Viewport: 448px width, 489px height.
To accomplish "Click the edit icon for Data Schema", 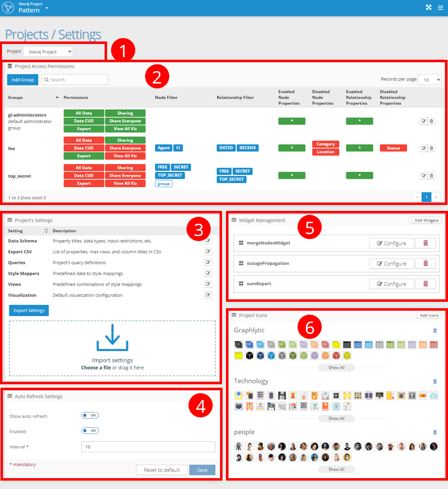I will click(208, 241).
